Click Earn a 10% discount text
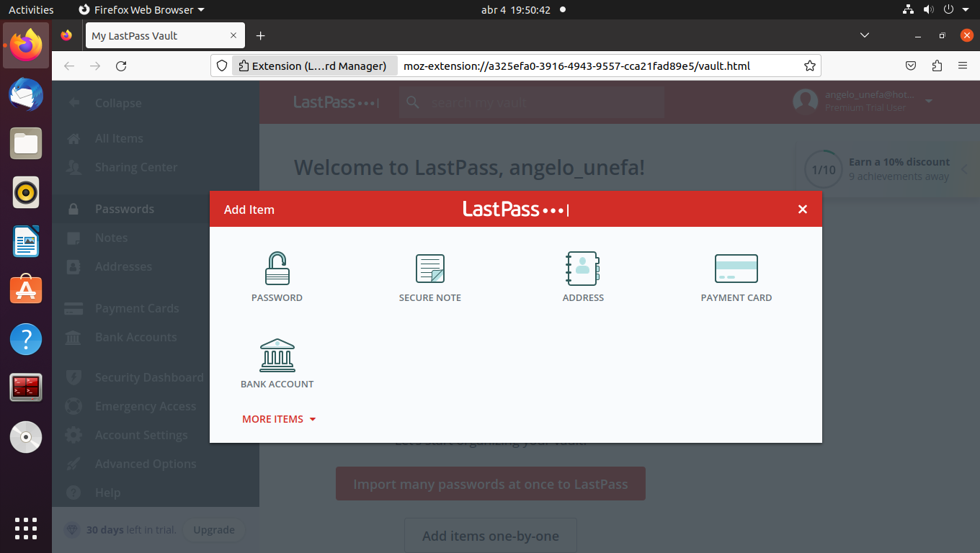The height and width of the screenshot is (553, 980). [899, 162]
